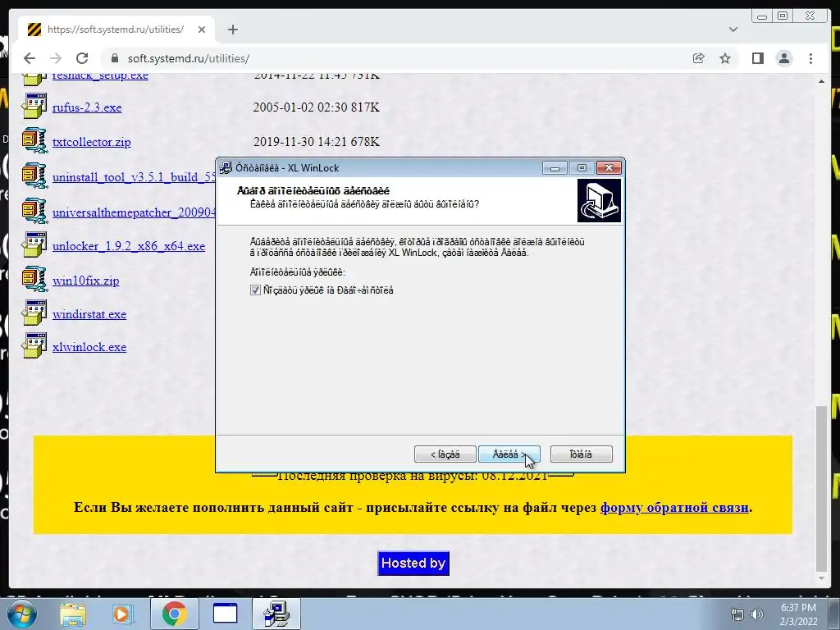Go forward in Chrome browser
840x630 pixels.
pyautogui.click(x=56, y=58)
